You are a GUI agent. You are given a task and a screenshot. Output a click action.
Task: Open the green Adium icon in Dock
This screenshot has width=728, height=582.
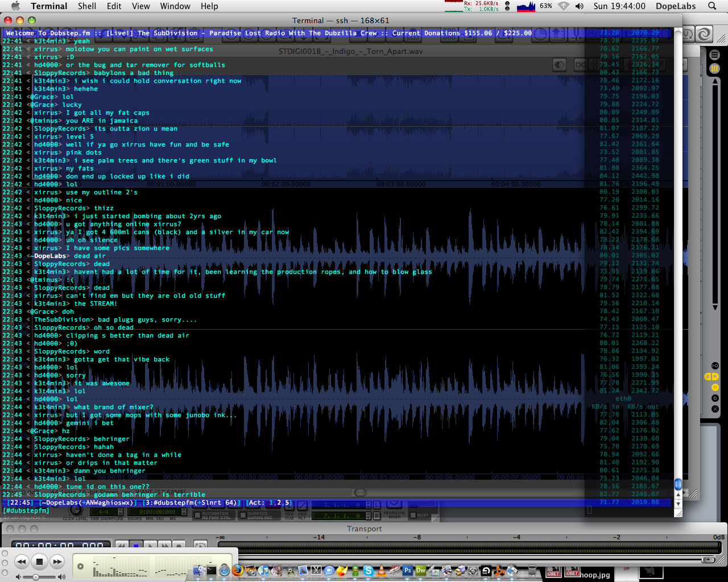(x=355, y=569)
